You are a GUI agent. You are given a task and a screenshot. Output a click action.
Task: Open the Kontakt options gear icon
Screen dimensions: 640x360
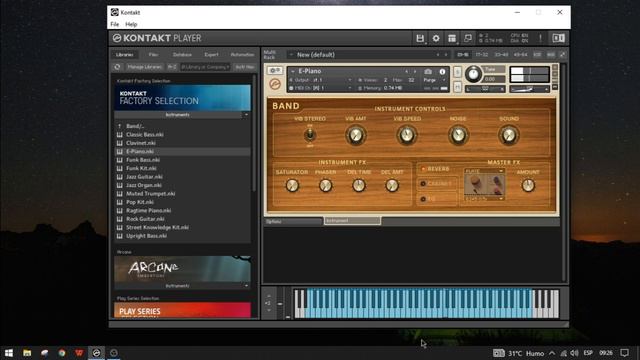436,38
